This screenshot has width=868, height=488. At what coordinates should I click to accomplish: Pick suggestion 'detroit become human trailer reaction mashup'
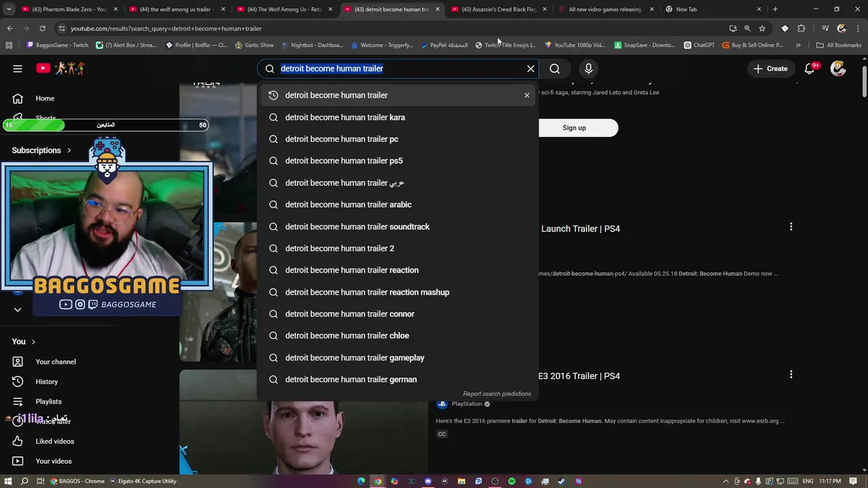(x=399, y=292)
